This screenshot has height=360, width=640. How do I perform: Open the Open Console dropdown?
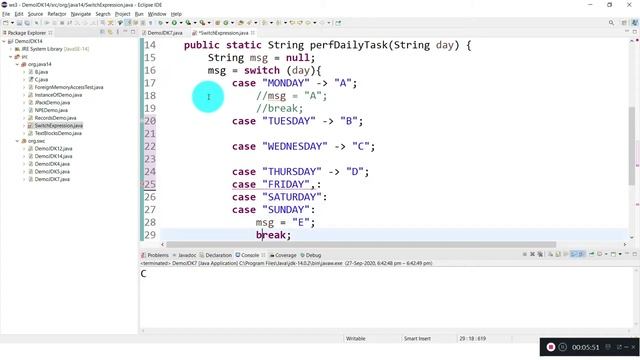[620, 254]
